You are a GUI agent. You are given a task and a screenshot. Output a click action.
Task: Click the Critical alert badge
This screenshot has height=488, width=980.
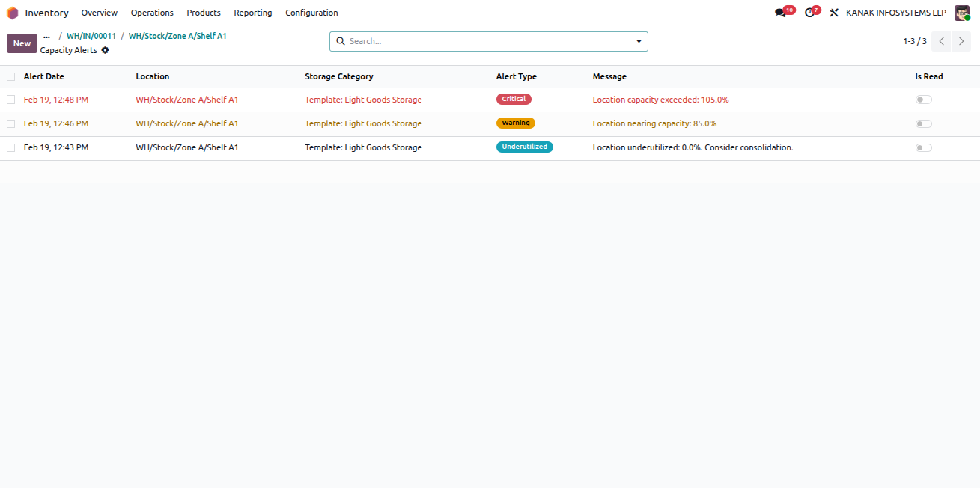514,100
